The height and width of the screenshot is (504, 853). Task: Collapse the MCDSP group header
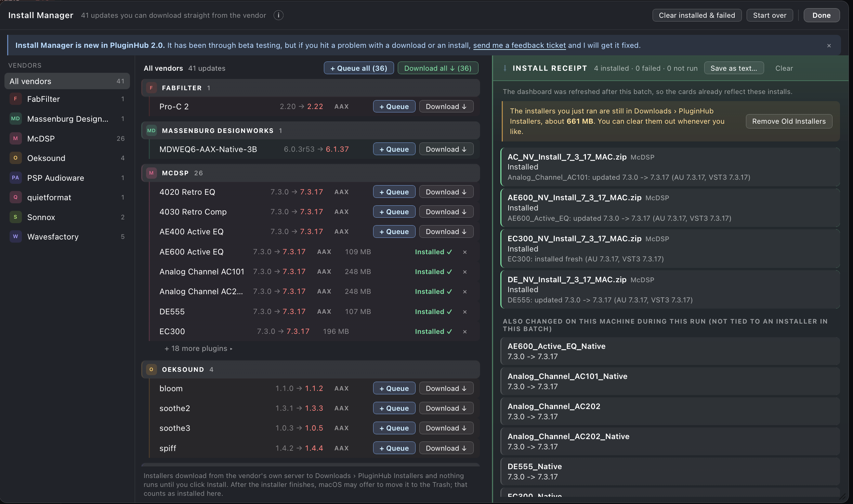(x=311, y=173)
